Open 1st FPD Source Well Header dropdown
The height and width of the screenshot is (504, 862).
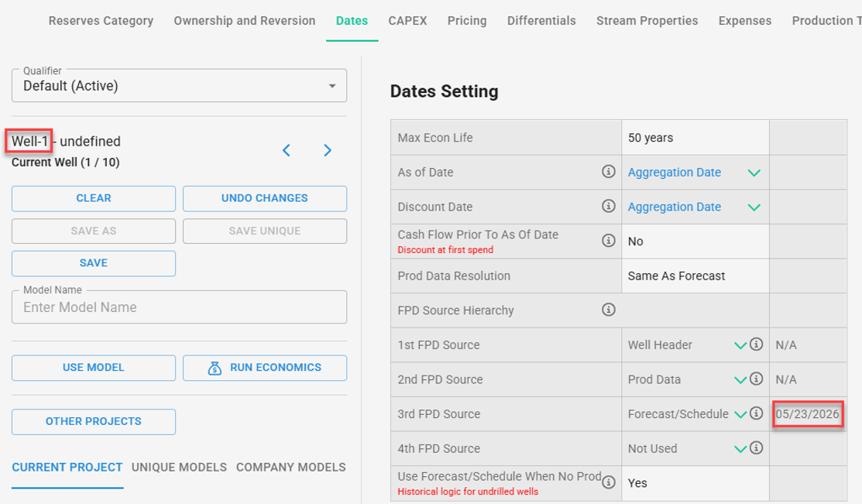point(740,345)
